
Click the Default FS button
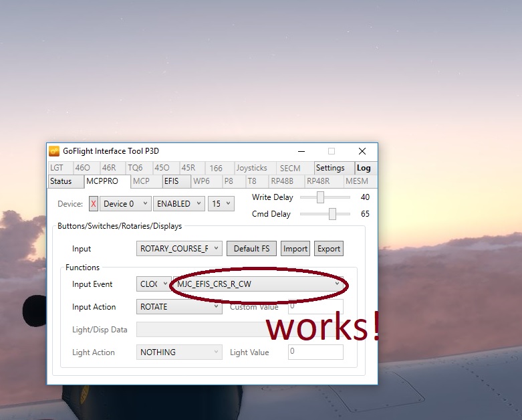coord(251,249)
